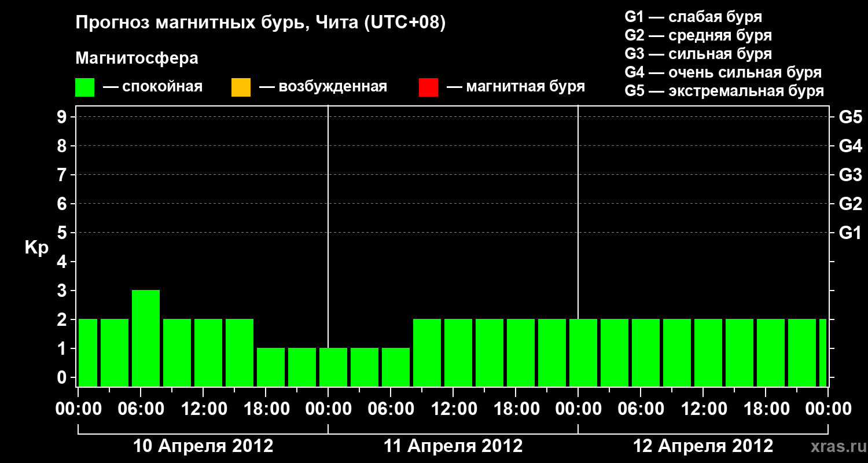The width and height of the screenshot is (868, 463).
Task: Click the "Kp" axis title
Action: pos(36,248)
